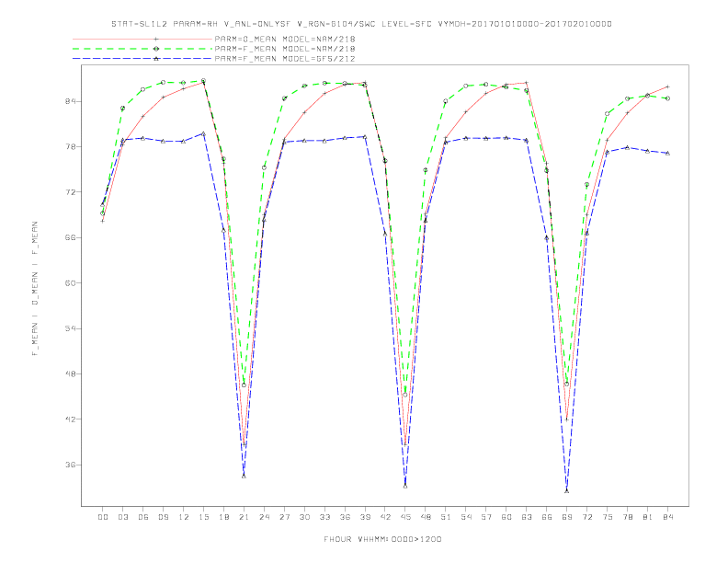Click the y-axis label 60
Screen dimensions: 728x563
(x=70, y=283)
